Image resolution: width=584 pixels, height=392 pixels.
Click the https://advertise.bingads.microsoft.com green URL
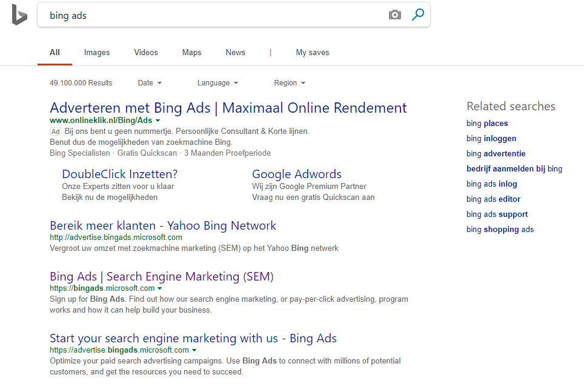pyautogui.click(x=119, y=350)
